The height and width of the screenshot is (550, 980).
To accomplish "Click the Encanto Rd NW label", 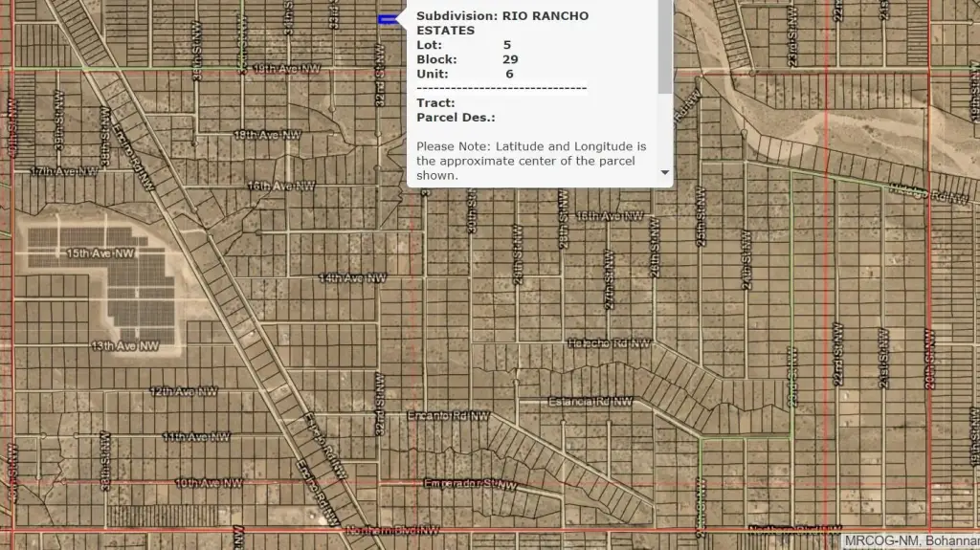I will pyautogui.click(x=448, y=417).
